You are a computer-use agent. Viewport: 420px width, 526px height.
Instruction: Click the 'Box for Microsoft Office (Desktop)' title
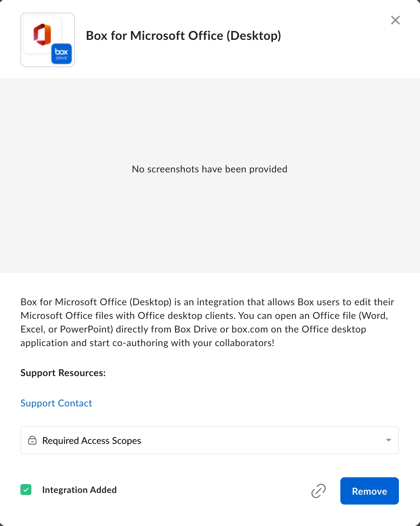pos(183,35)
